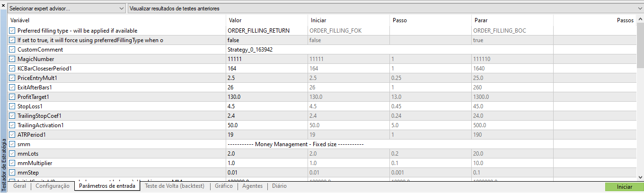Close the Strategy Tester panel
This screenshot has height=193, width=644.
(3, 5)
